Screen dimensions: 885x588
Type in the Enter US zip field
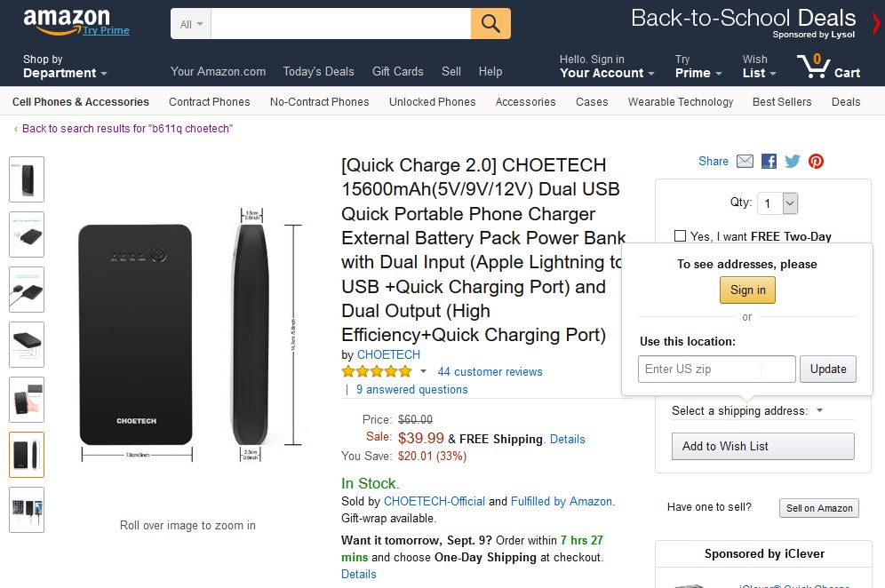(x=716, y=369)
